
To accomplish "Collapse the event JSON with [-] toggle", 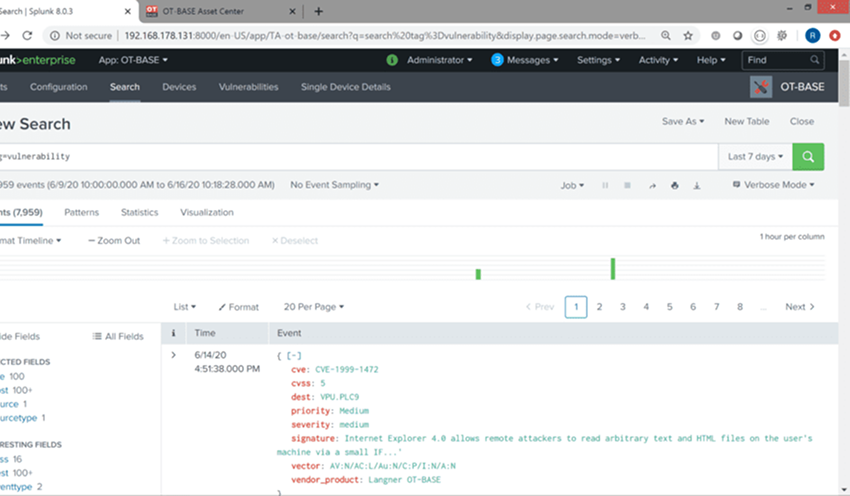I will click(x=295, y=356).
